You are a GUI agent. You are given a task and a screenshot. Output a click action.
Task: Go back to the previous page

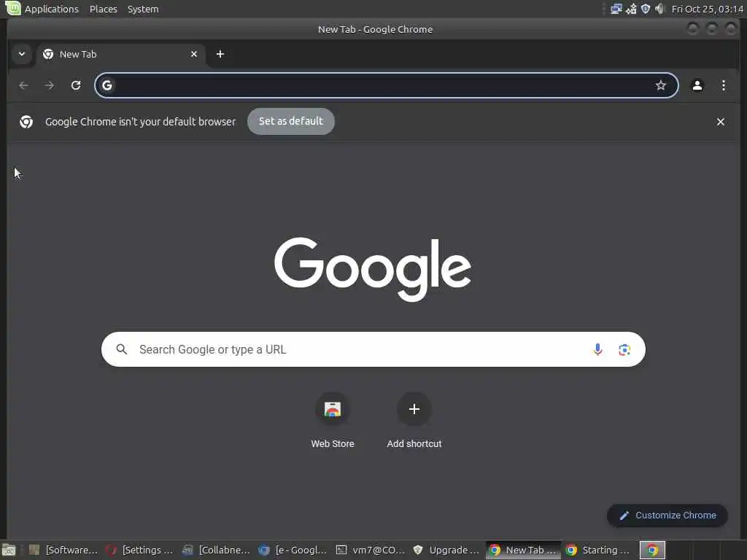[x=23, y=86]
